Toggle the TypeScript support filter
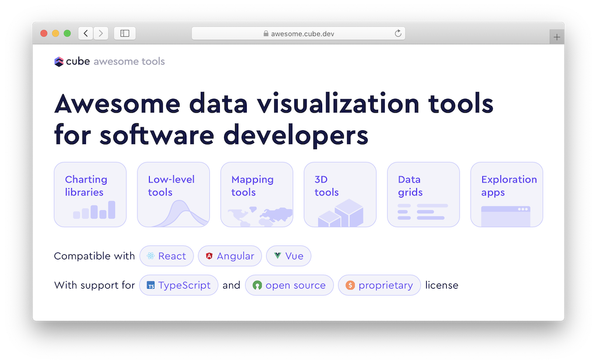The width and height of the screenshot is (597, 364). click(178, 285)
